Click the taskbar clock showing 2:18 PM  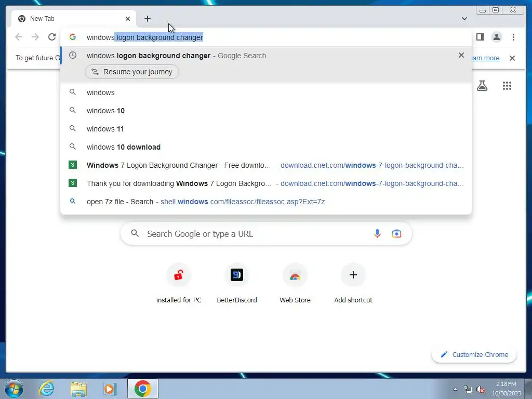(x=507, y=389)
